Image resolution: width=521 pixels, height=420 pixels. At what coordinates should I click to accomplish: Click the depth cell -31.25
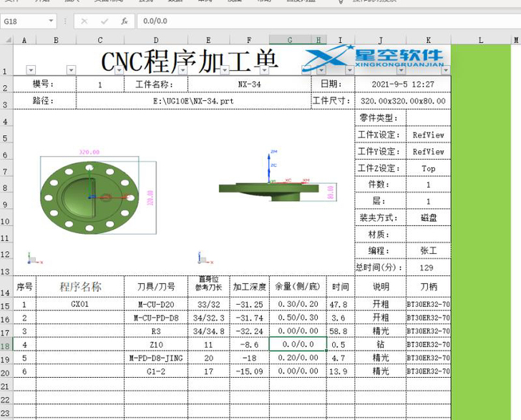[x=249, y=304]
